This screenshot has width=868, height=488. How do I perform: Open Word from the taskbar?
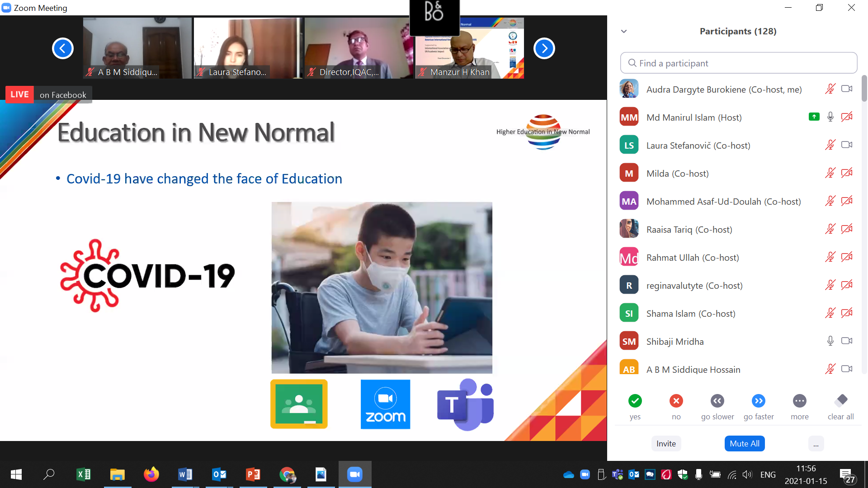pos(185,474)
